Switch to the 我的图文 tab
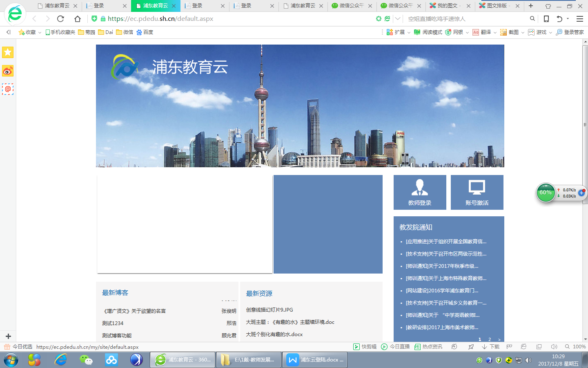The width and height of the screenshot is (588, 368). click(x=448, y=6)
